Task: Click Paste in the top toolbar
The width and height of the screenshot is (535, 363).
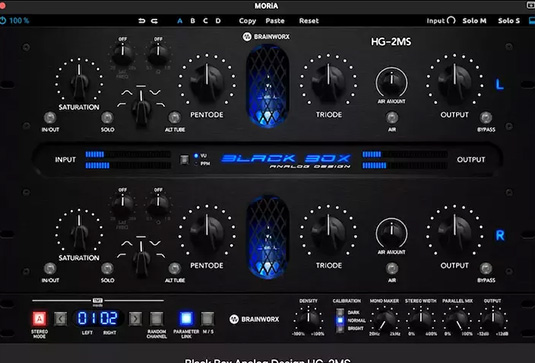Action: [x=275, y=21]
